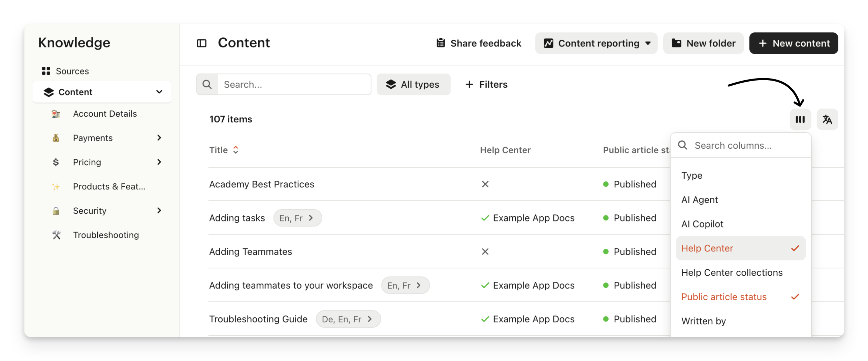
Task: Open the Troubleshooting folder
Action: click(106, 235)
